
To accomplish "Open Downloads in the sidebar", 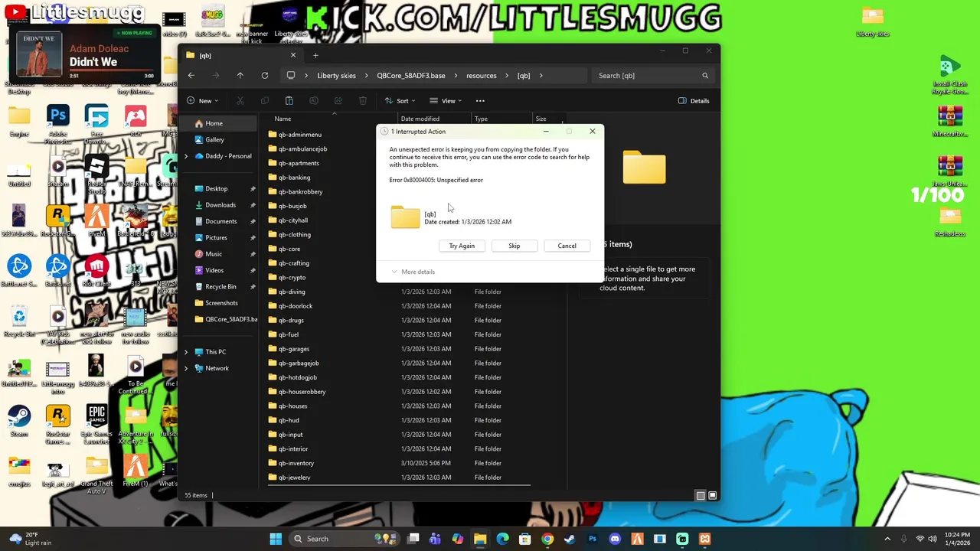I will (x=220, y=205).
